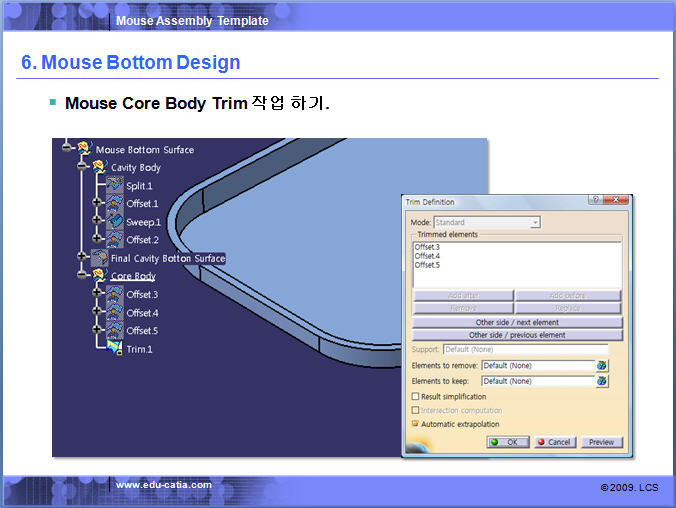676x508 pixels.
Task: Toggle the Intersection computation checkbox
Action: pyautogui.click(x=416, y=410)
